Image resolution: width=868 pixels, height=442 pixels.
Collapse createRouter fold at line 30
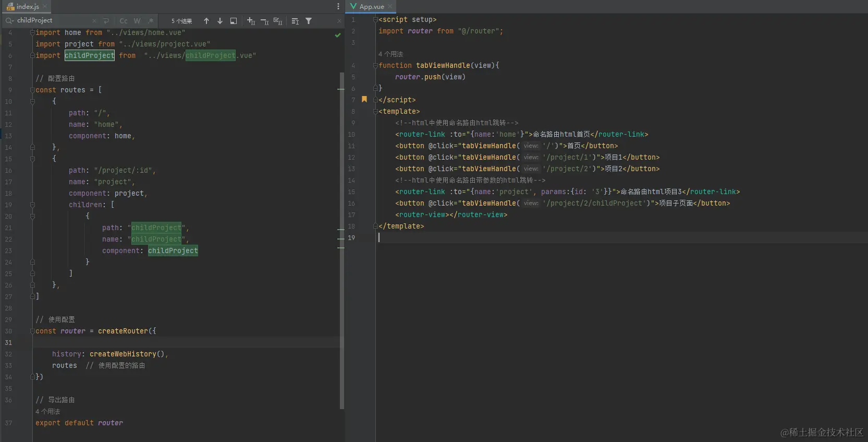point(32,331)
